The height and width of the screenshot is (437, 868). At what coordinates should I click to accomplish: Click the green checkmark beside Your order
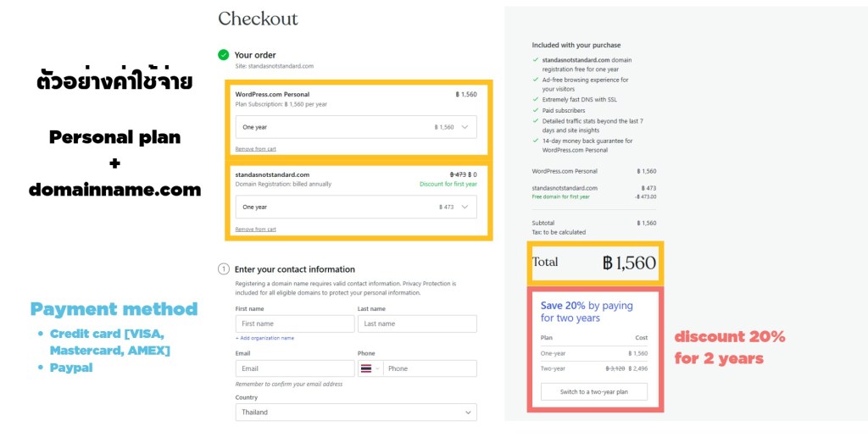pyautogui.click(x=224, y=55)
